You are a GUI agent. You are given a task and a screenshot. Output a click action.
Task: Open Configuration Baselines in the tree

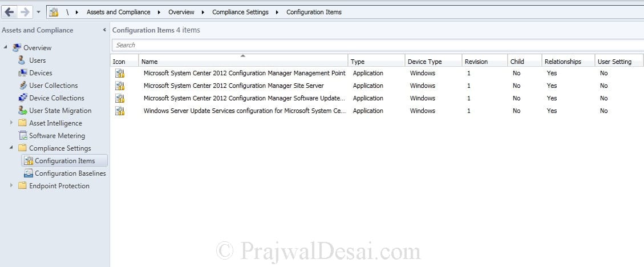click(x=70, y=173)
